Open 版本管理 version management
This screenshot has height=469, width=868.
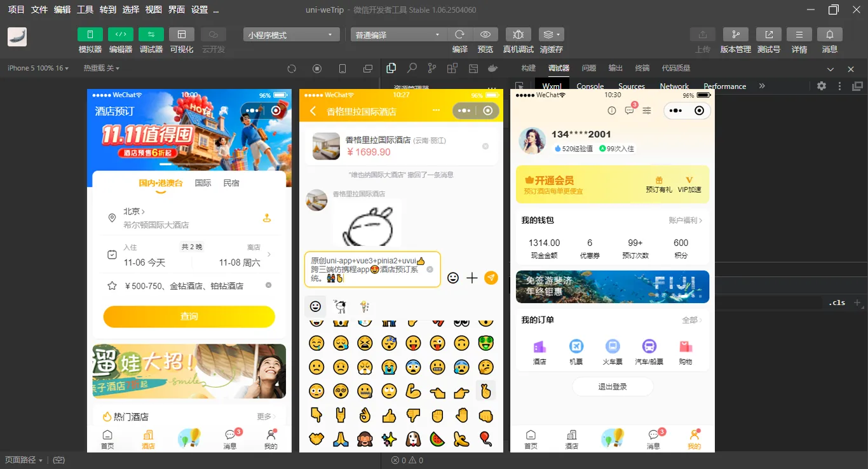[x=735, y=34]
